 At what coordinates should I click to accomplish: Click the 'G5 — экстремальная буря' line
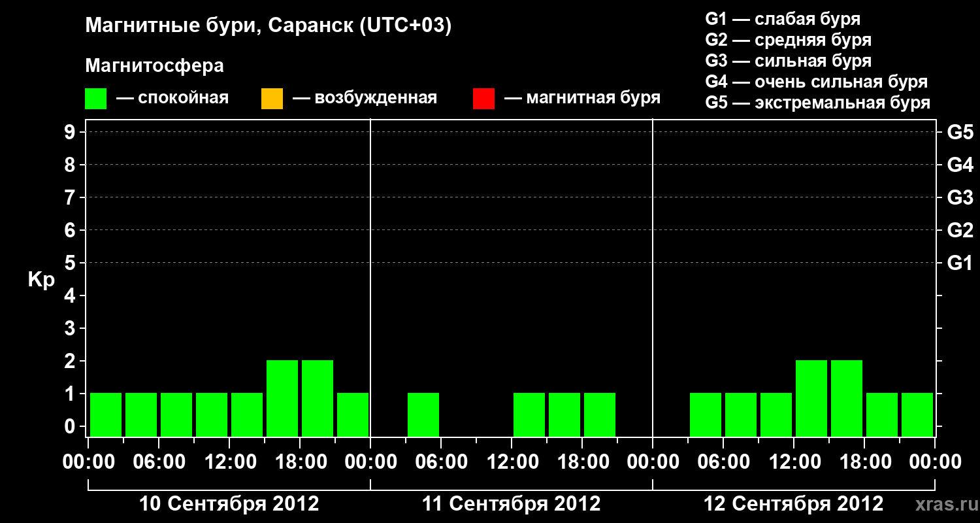818,103
